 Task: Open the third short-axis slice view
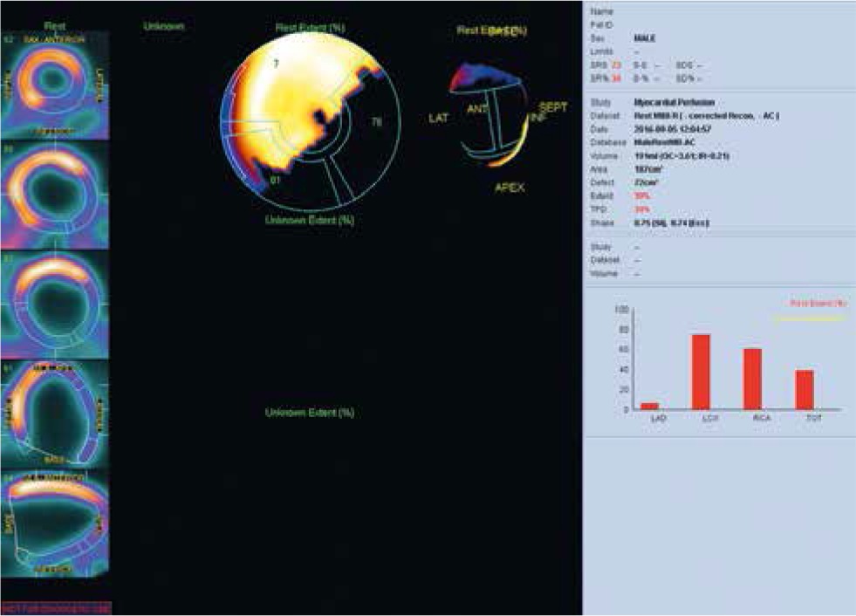[54, 305]
